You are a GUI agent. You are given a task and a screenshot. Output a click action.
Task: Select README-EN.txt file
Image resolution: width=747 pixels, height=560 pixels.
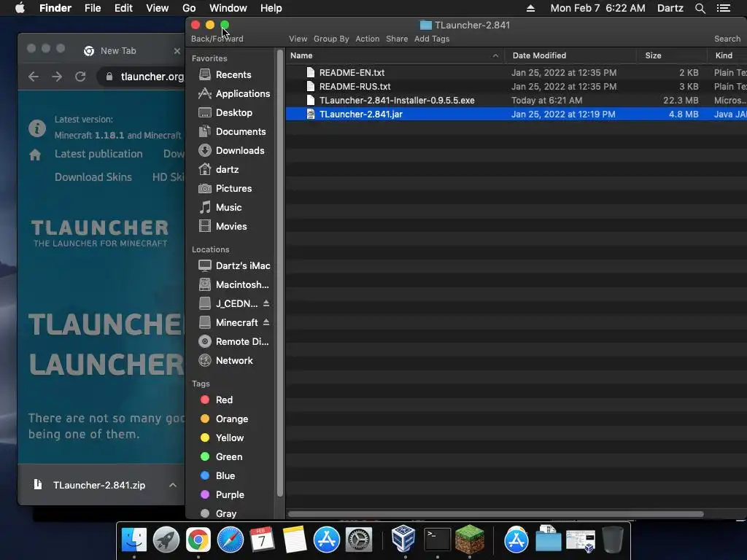[352, 73]
